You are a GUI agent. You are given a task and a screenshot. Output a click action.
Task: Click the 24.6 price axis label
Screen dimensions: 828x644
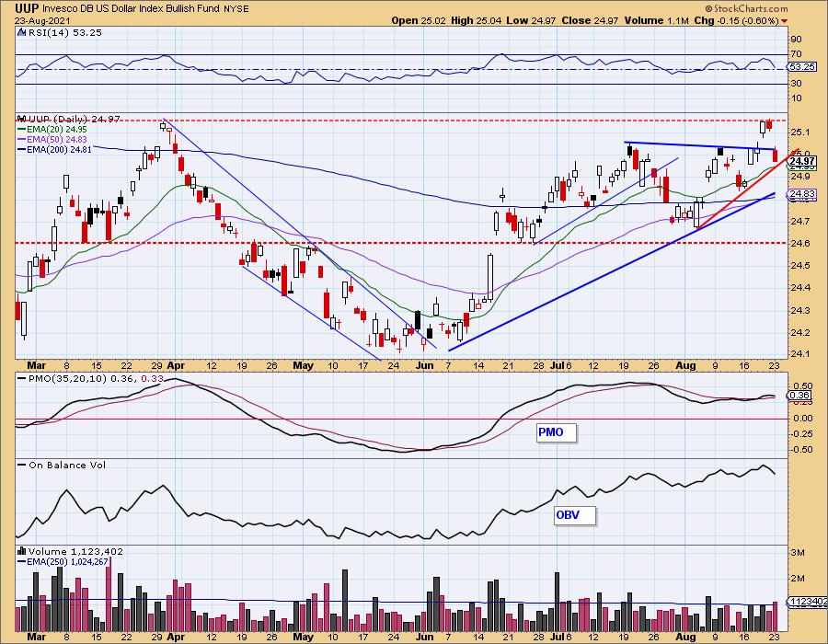point(800,244)
